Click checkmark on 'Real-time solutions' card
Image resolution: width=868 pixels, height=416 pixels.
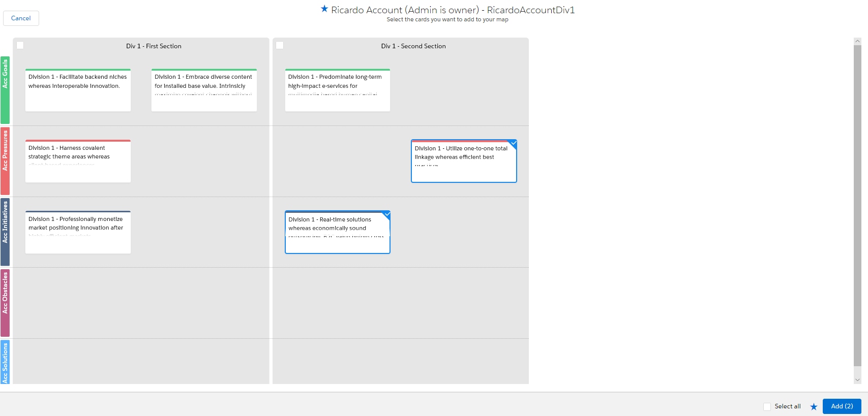[386, 214]
